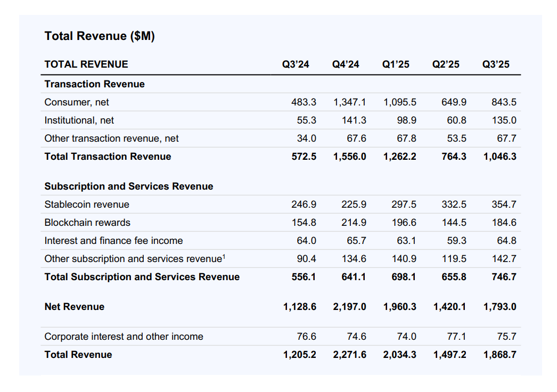Image resolution: width=557 pixels, height=392 pixels.
Task: Click the Total Transaction Revenue row label
Action: (x=108, y=157)
